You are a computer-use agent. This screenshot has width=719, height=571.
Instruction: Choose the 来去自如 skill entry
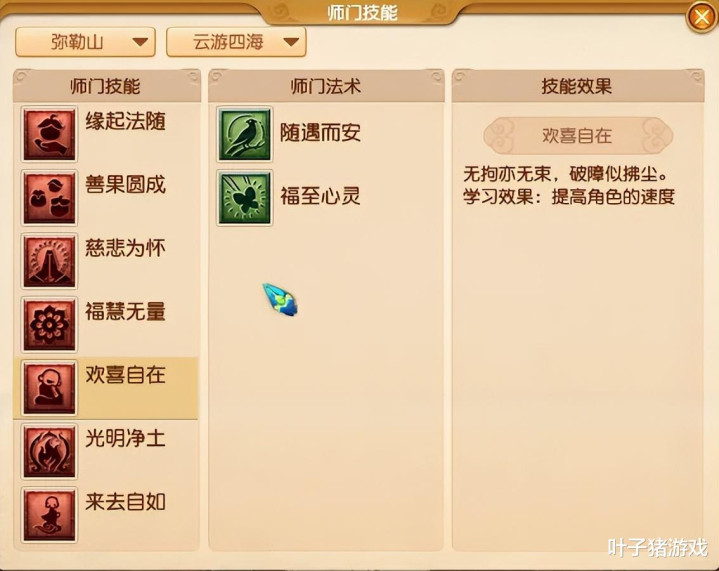(106, 515)
